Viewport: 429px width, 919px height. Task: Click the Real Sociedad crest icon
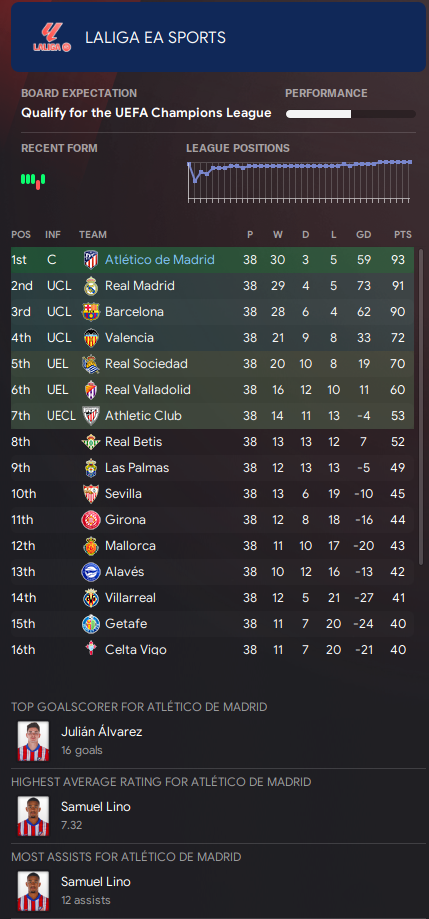coord(91,364)
